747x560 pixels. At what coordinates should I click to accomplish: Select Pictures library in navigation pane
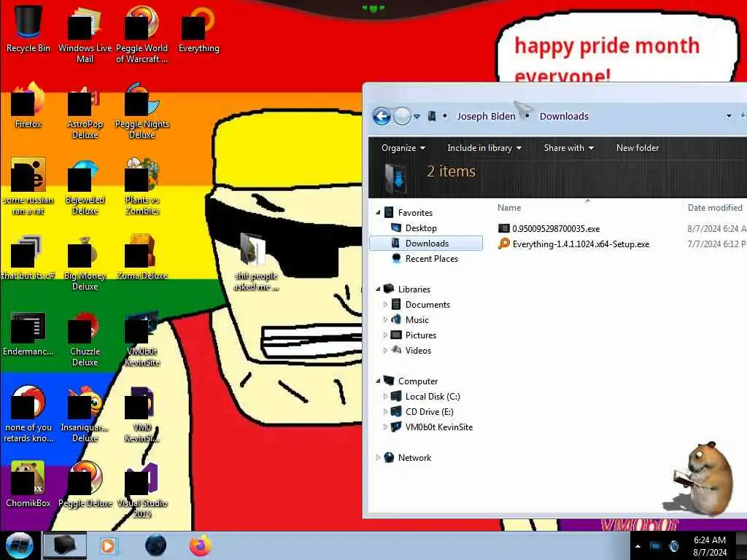click(x=421, y=335)
